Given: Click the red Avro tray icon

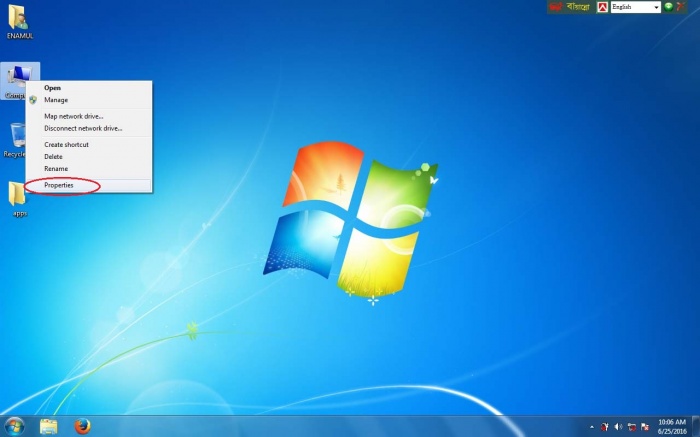Looking at the screenshot, I should click(x=605, y=427).
